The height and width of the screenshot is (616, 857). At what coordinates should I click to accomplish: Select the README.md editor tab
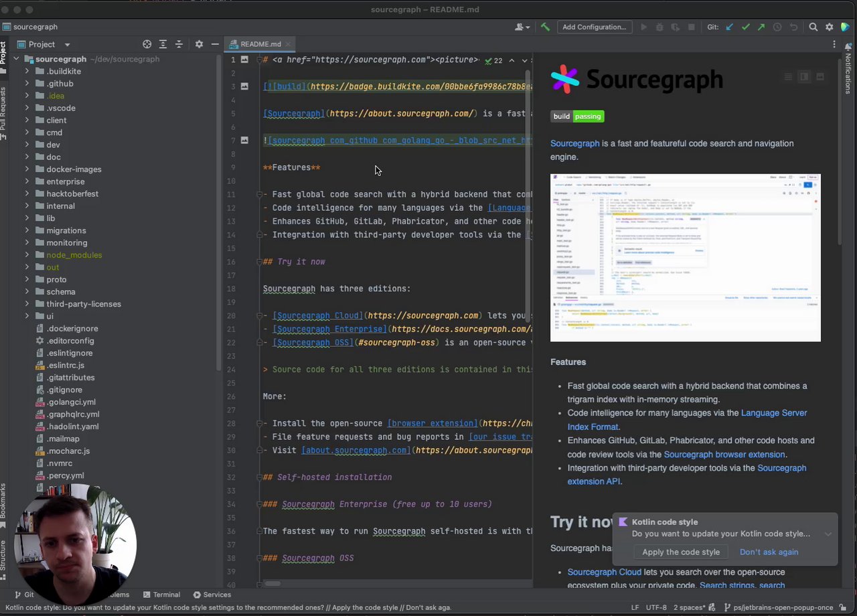tap(261, 44)
